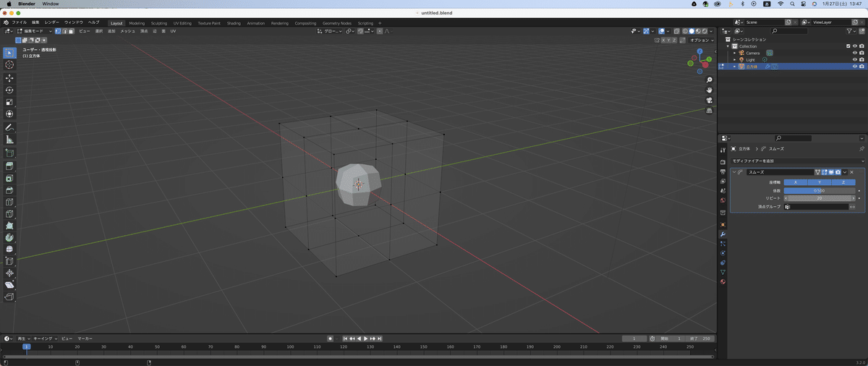The width and height of the screenshot is (868, 366).
Task: Toggle smooth modifier Y axis
Action: click(x=820, y=182)
